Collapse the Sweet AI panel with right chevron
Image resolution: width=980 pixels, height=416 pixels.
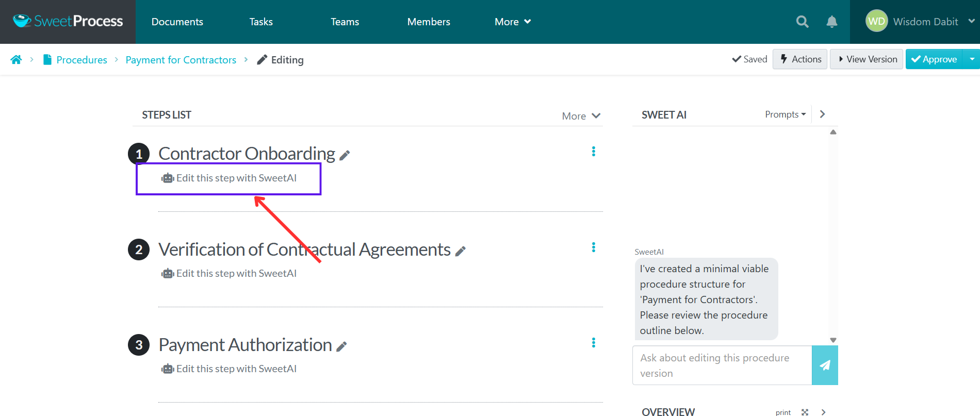tap(823, 114)
